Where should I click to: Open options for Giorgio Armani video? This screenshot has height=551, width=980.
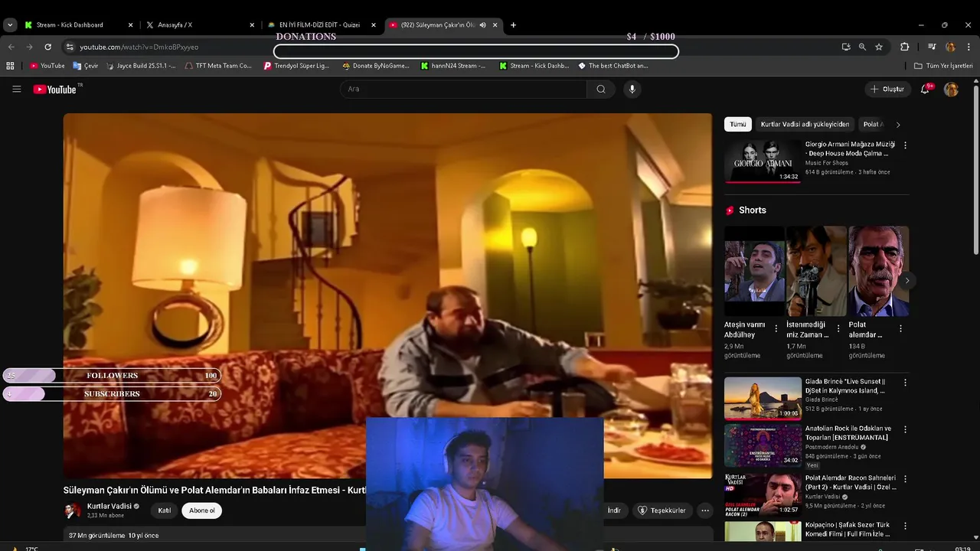coord(905,145)
